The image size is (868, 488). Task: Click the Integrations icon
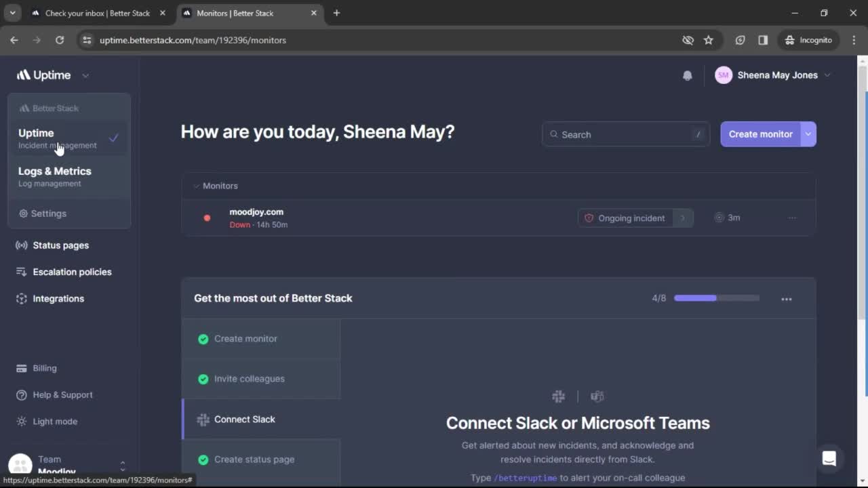click(21, 298)
